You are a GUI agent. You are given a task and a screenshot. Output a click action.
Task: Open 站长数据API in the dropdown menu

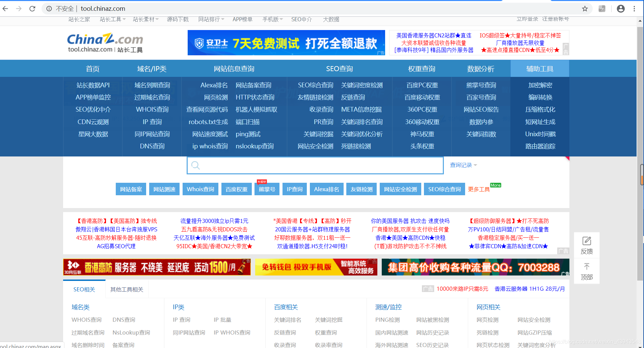coord(93,85)
